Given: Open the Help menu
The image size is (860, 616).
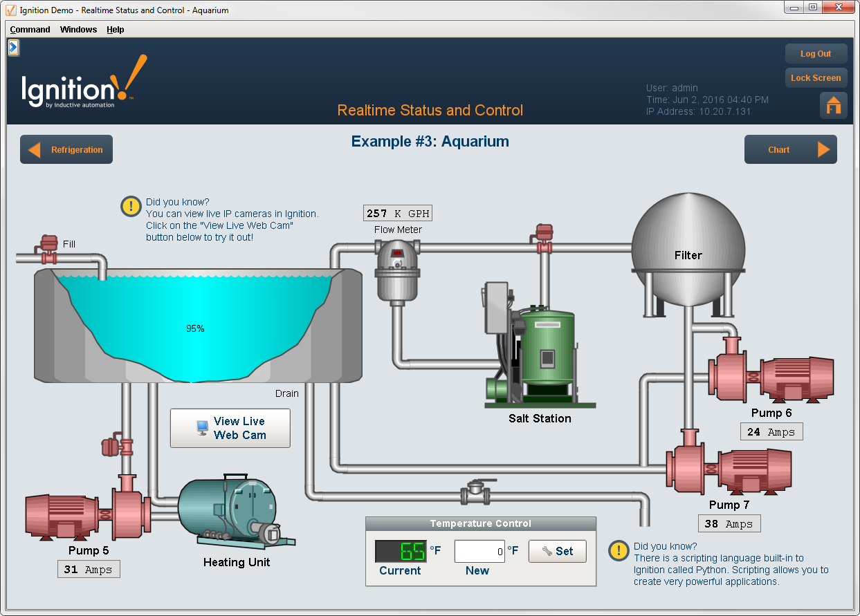Looking at the screenshot, I should tap(116, 30).
